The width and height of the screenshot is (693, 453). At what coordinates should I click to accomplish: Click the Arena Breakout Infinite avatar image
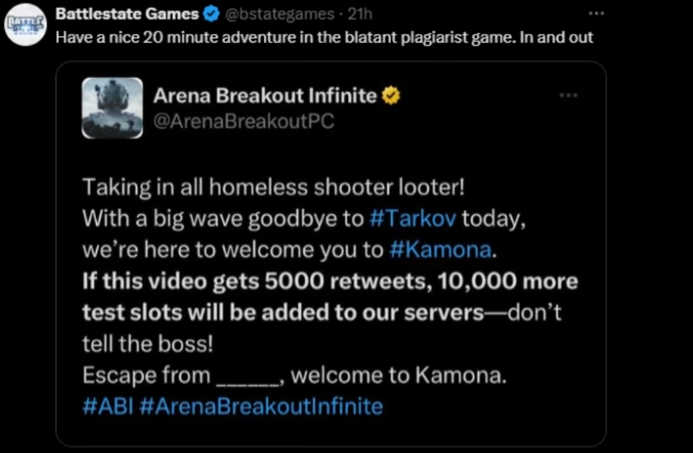click(x=111, y=106)
